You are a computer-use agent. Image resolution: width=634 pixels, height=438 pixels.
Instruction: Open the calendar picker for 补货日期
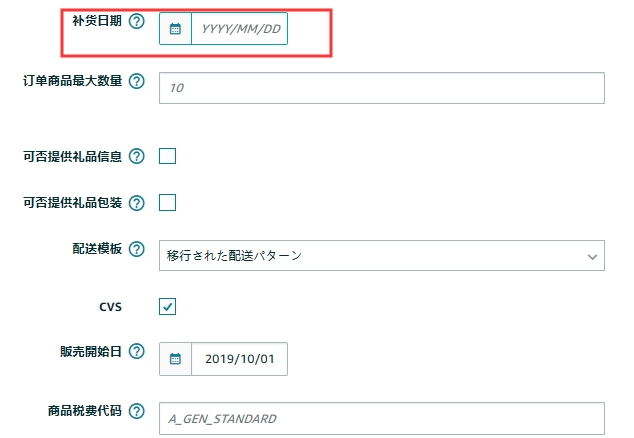click(x=175, y=29)
